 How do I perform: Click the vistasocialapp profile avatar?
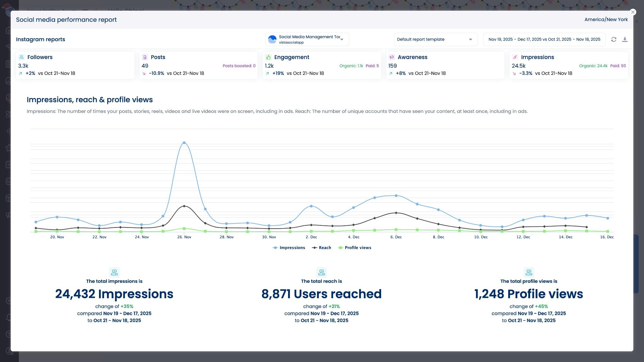click(272, 39)
